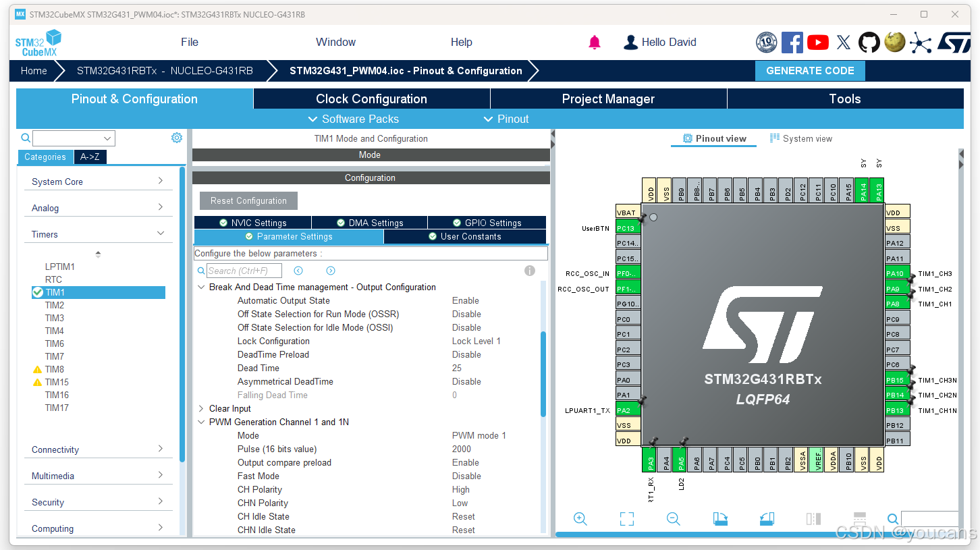Screen dimensions: 980x550
Task: Open the Software Packs dropdown
Action: click(x=353, y=119)
